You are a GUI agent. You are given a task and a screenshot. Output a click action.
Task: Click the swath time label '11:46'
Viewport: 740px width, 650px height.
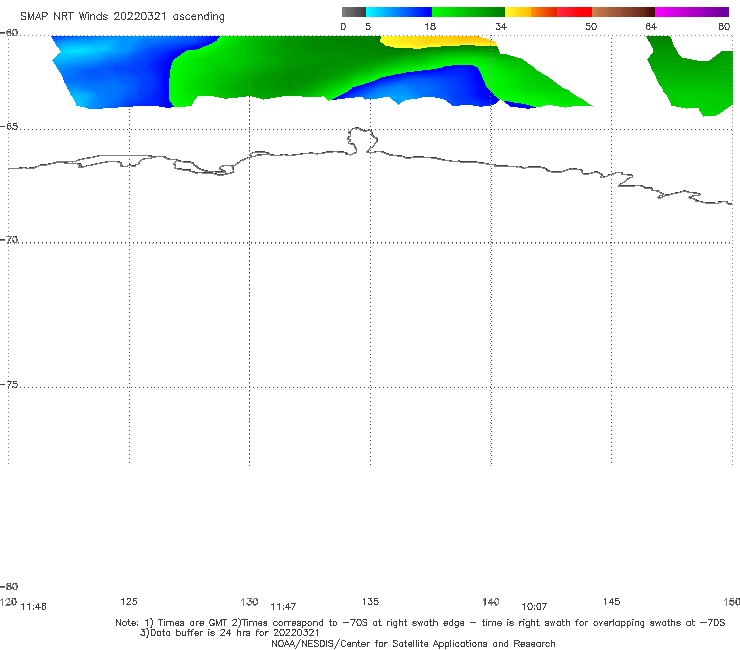point(34,607)
